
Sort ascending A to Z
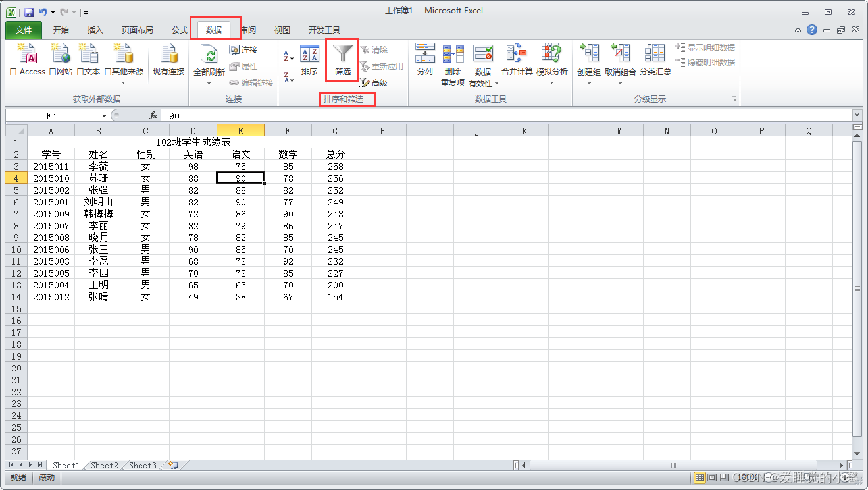coord(288,55)
